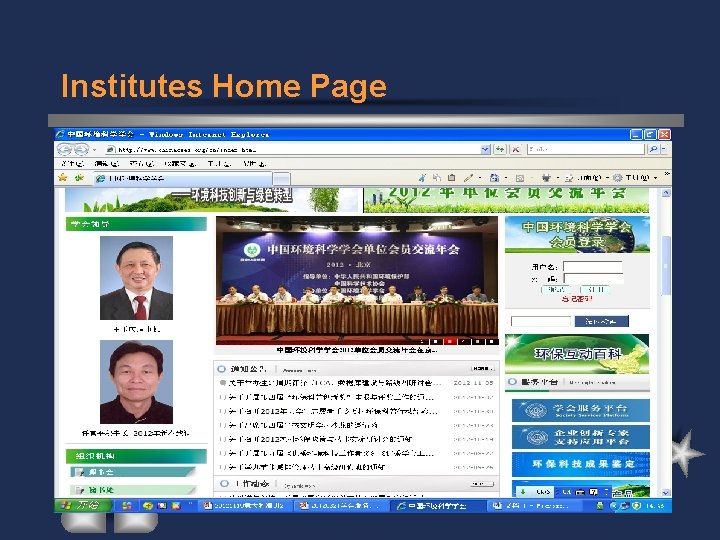This screenshot has width=720, height=540.
Task: Click the conference slideshow photo
Action: pos(357,280)
